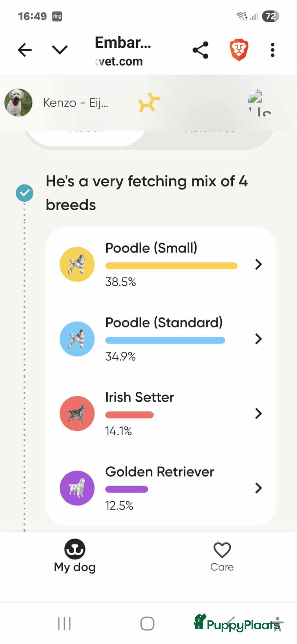
Task: Expand Poodle (Small) details chevron
Action: pos(258,264)
